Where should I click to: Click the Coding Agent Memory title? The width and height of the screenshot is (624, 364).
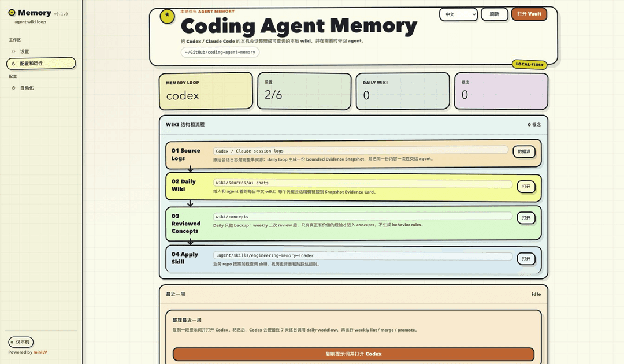tap(299, 26)
